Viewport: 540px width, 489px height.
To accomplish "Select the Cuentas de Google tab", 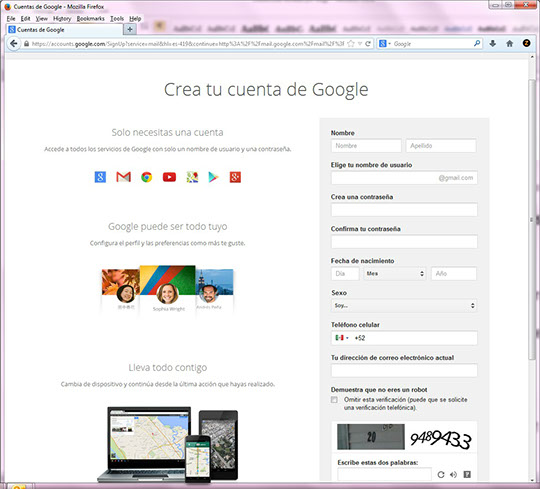I will pyautogui.click(x=64, y=30).
